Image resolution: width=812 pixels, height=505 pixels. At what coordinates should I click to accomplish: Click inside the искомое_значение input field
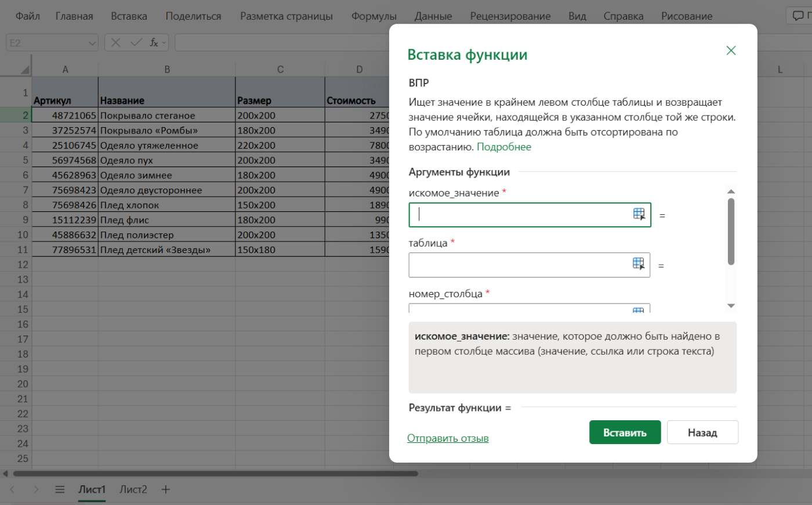click(522, 214)
